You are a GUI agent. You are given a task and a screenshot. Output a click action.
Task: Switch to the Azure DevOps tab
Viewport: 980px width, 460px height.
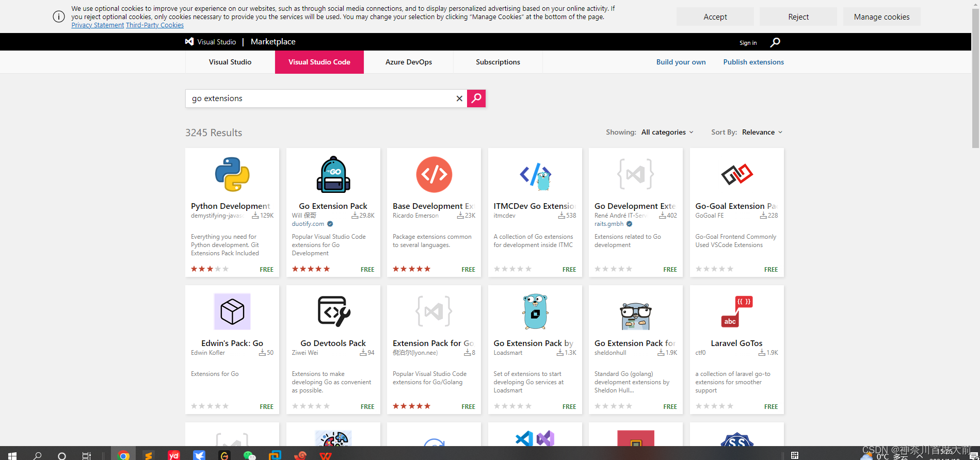[x=409, y=62]
